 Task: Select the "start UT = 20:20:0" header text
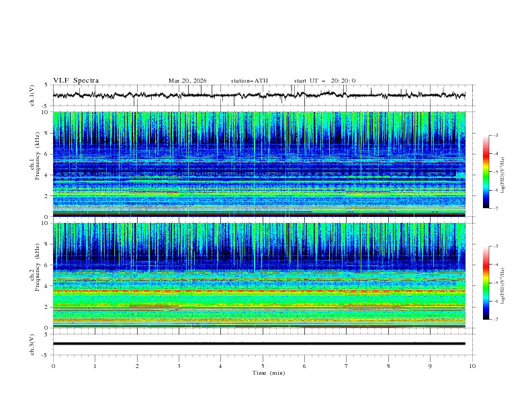[324, 81]
